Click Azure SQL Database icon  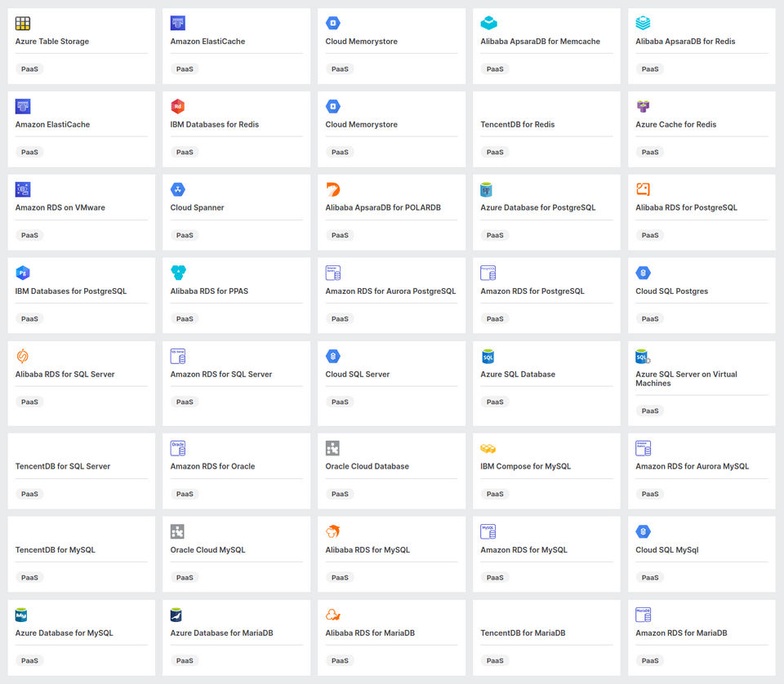[488, 356]
